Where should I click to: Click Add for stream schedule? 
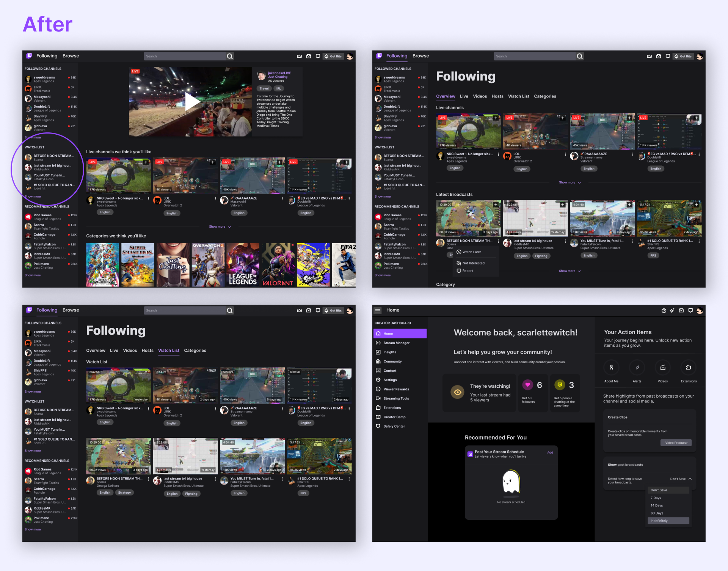(x=550, y=452)
